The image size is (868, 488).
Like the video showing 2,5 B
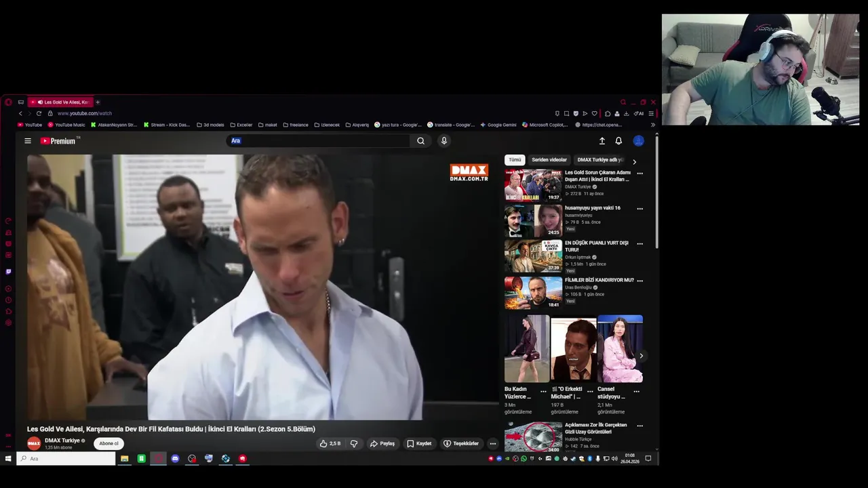330,444
